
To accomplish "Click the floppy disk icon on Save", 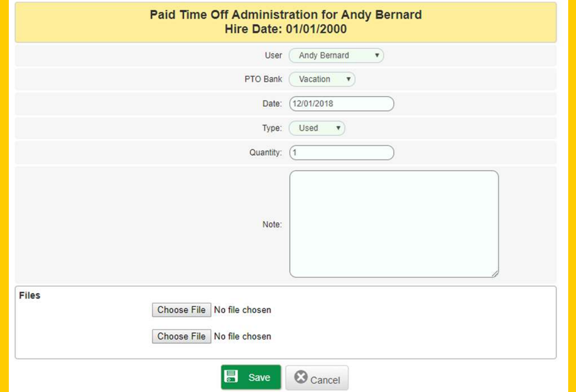I will 231,376.
